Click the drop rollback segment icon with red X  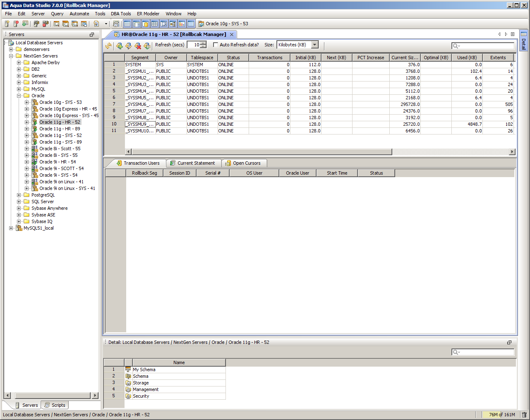click(x=138, y=46)
